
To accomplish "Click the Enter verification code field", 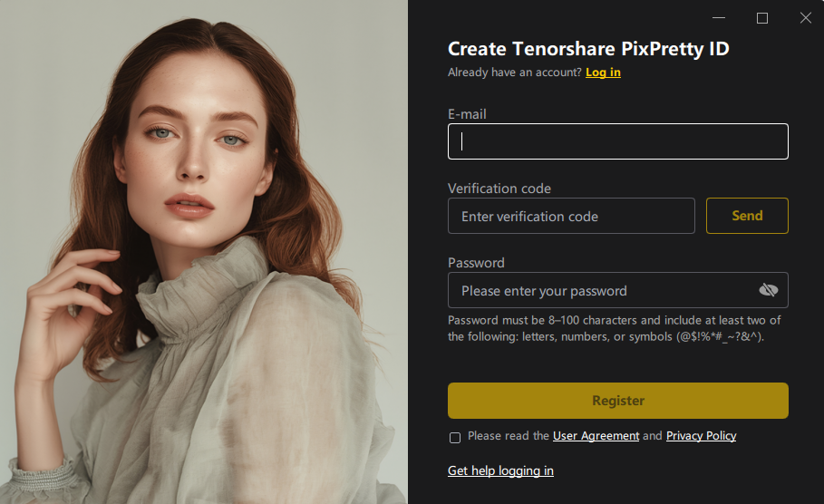I will (571, 216).
